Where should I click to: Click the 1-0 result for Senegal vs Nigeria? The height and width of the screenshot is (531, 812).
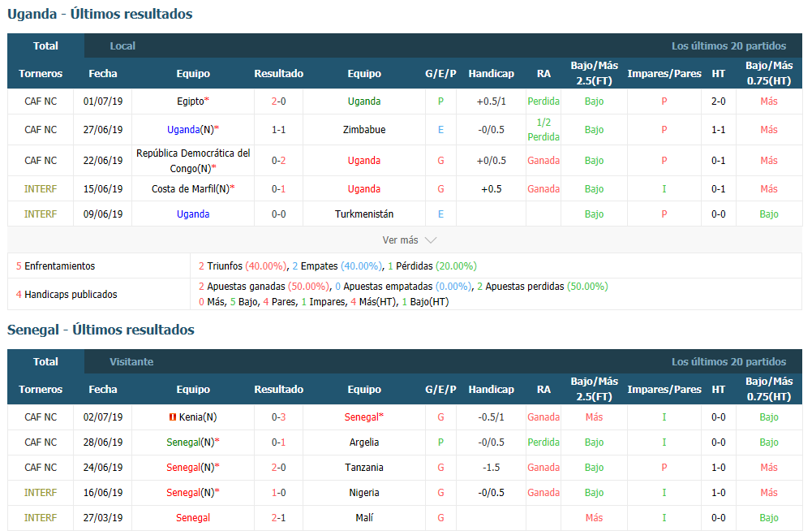278,493
